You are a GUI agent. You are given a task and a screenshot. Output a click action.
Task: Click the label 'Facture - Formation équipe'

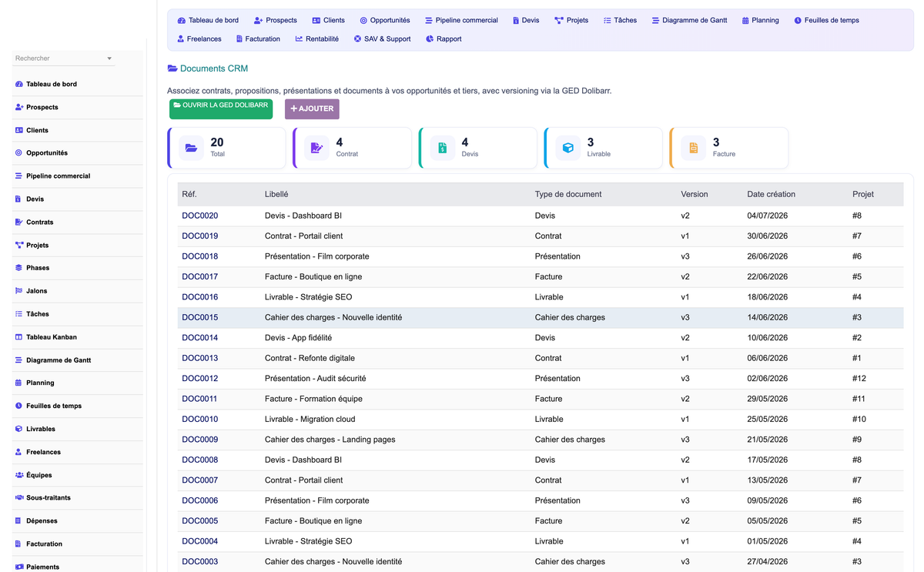click(313, 399)
